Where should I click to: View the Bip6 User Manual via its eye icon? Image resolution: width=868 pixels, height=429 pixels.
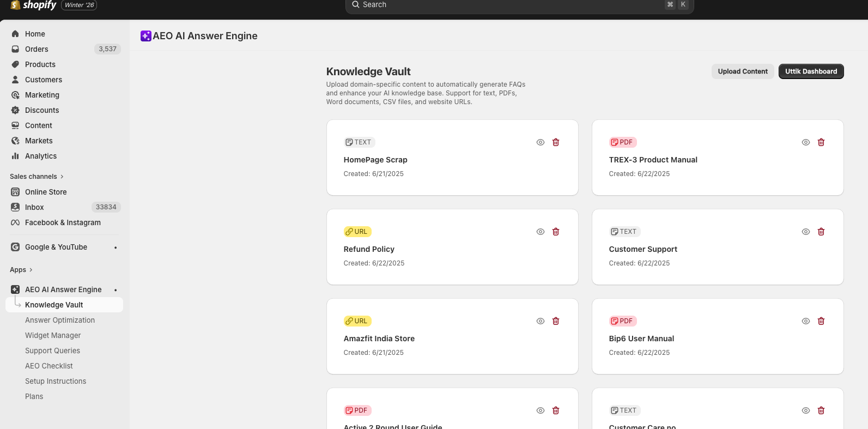[x=806, y=321]
